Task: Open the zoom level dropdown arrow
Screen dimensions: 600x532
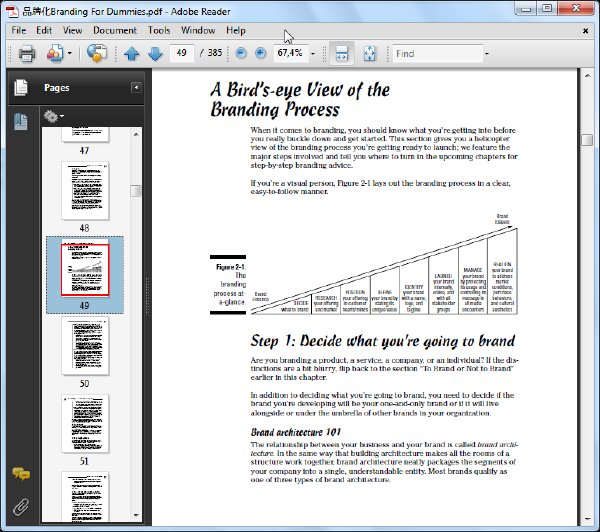Action: 313,54
